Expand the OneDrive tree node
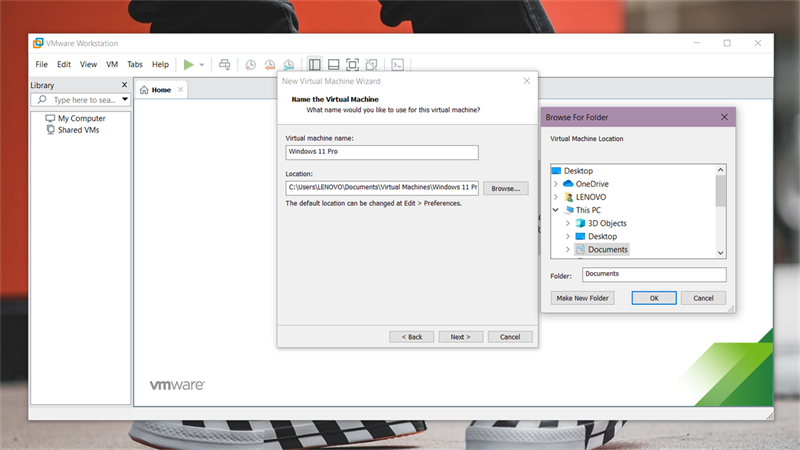 [x=556, y=184]
